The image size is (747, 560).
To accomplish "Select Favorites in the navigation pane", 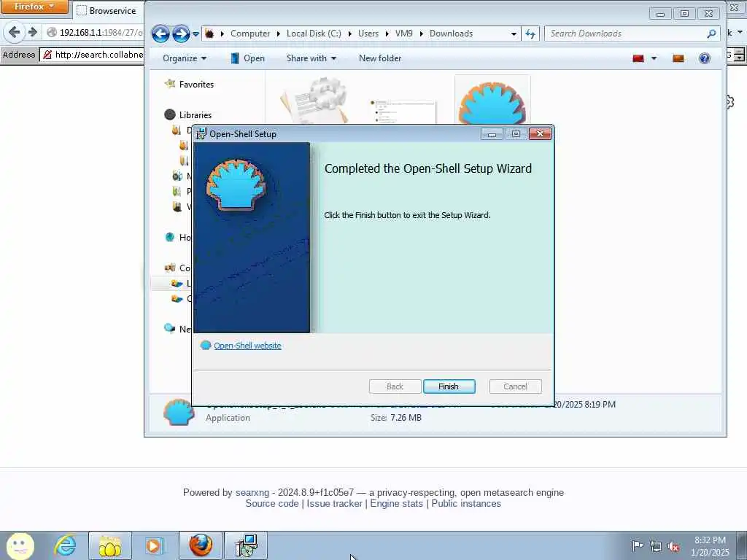I will (x=196, y=85).
